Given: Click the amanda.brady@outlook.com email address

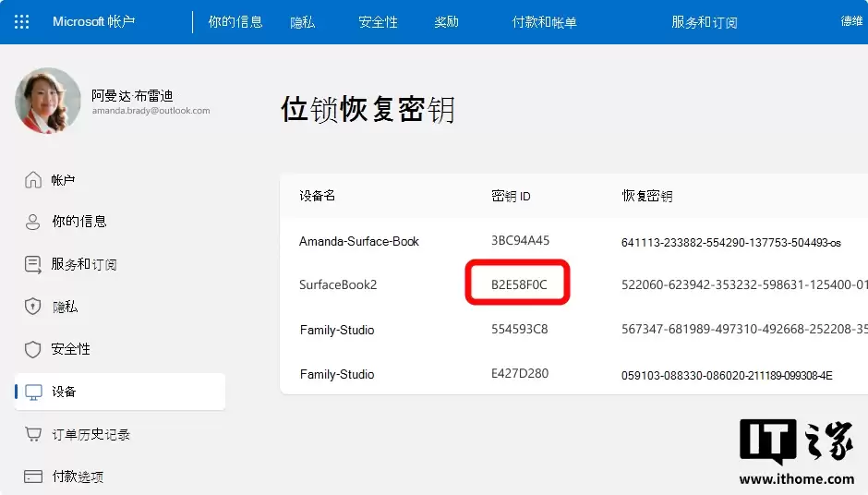Looking at the screenshot, I should pos(151,111).
